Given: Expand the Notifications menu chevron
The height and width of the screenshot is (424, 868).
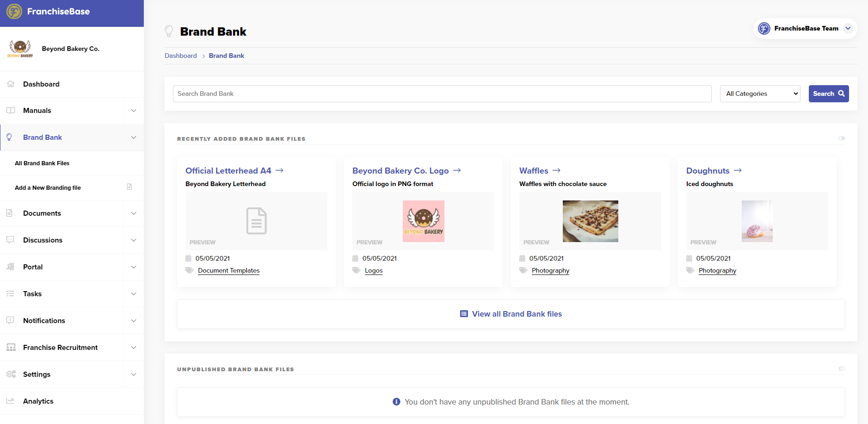Looking at the screenshot, I should (x=134, y=321).
